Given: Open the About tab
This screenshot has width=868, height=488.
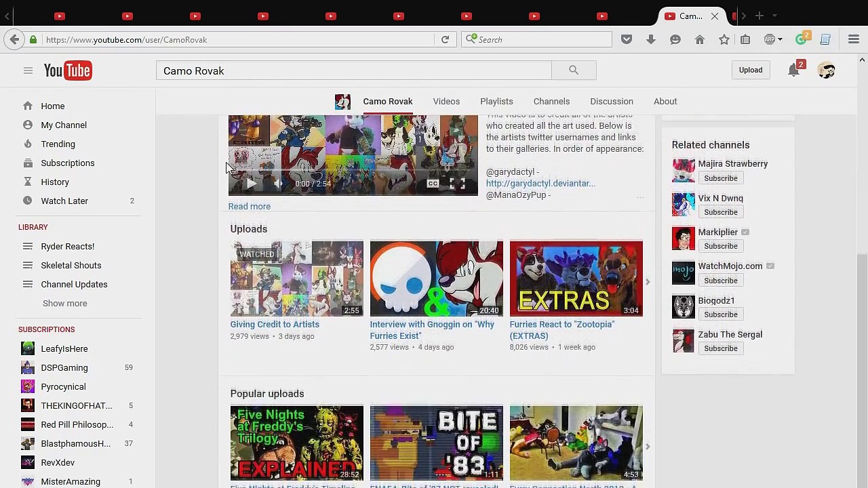Looking at the screenshot, I should pyautogui.click(x=665, y=101).
